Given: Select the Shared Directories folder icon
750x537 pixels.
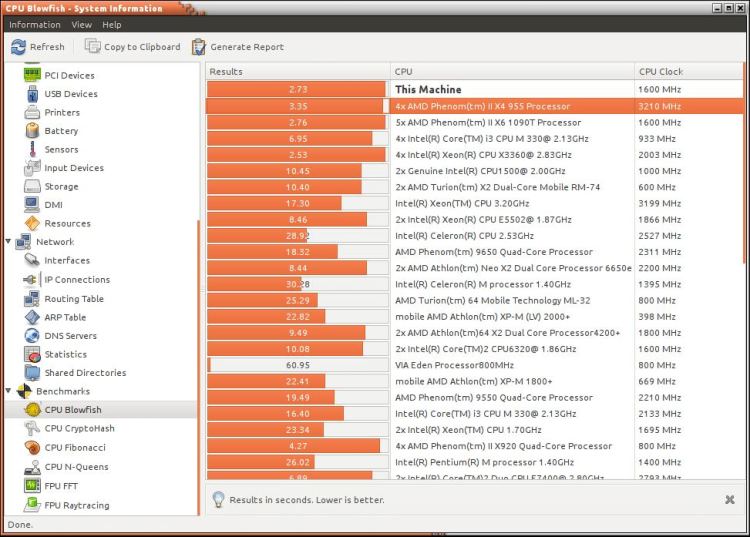Looking at the screenshot, I should pos(32,373).
